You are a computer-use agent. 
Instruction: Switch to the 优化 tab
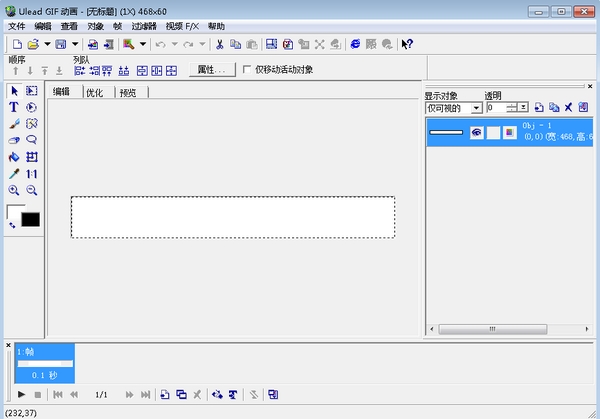[94, 92]
